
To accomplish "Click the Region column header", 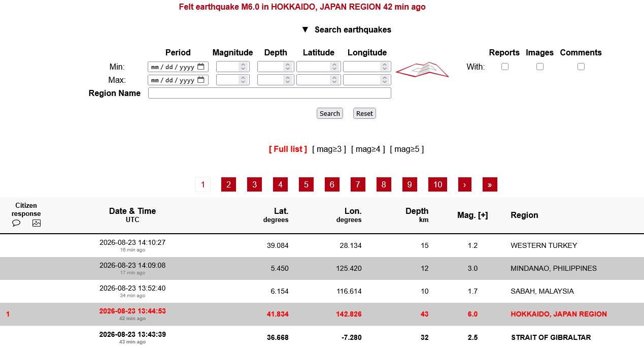I will tap(524, 215).
